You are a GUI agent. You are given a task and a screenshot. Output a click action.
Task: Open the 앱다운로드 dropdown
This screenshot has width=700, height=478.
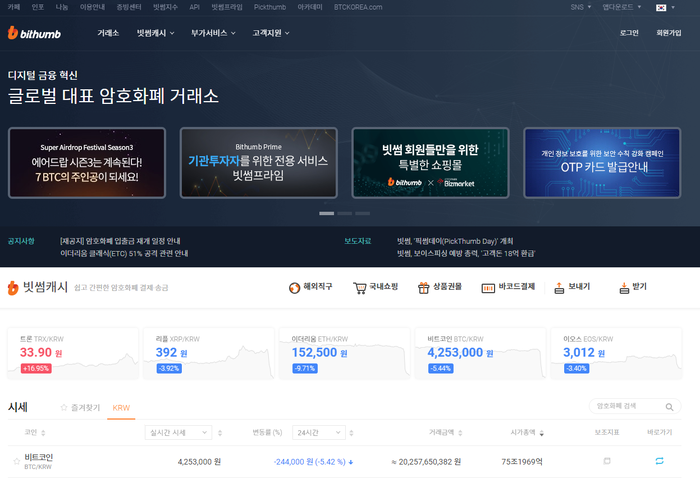click(x=621, y=7)
